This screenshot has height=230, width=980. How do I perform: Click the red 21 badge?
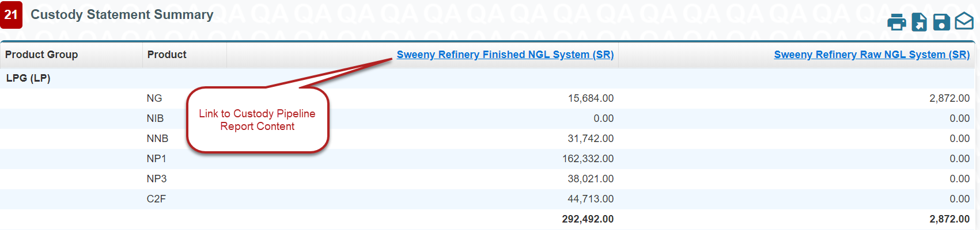pos(12,15)
